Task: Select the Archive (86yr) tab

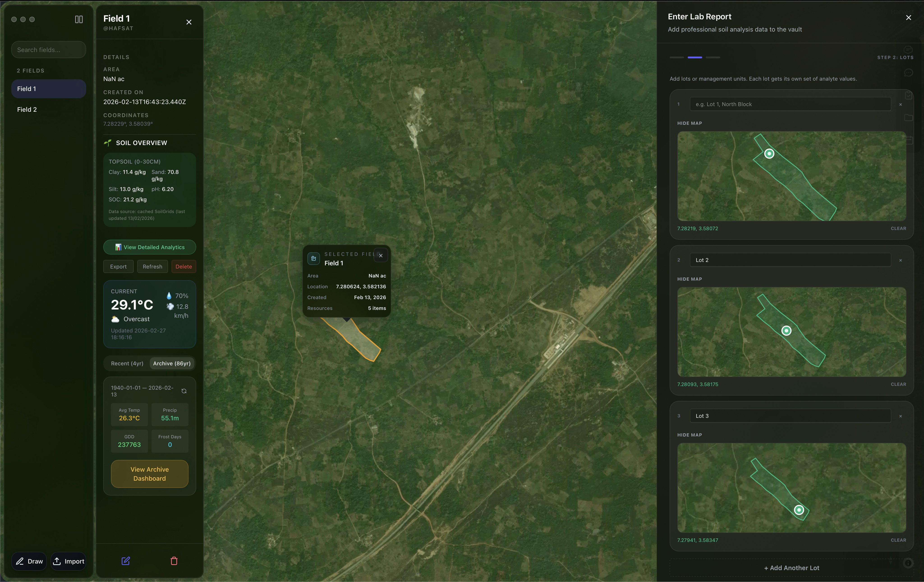Action: (x=172, y=364)
